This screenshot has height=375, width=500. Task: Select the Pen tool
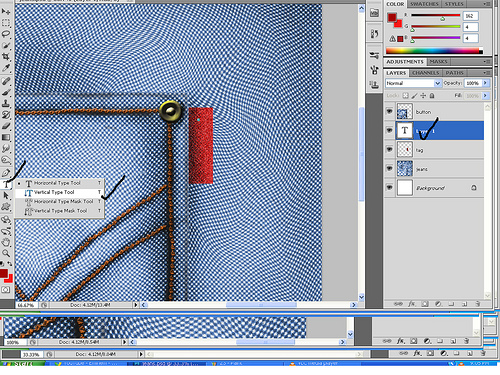coord(6,173)
